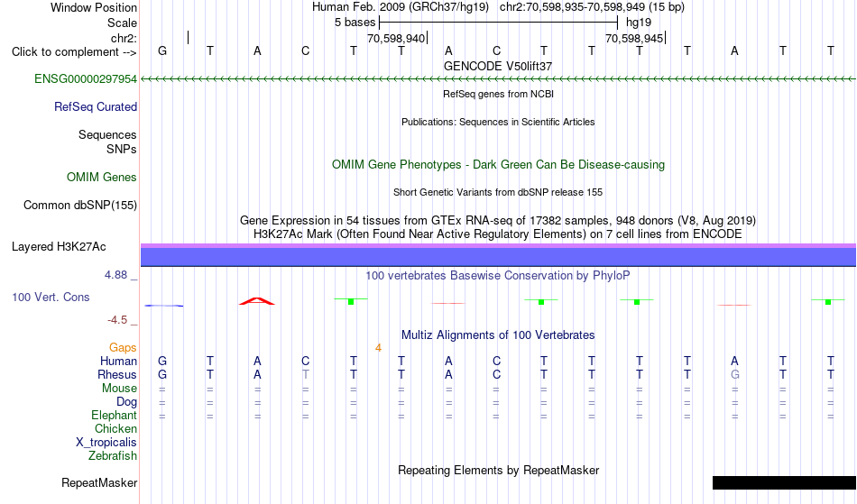Click the chr2: base position label

[x=124, y=38]
